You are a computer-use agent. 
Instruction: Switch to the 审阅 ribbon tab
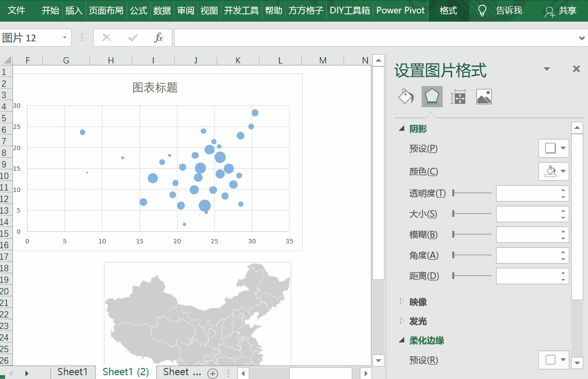coord(186,11)
